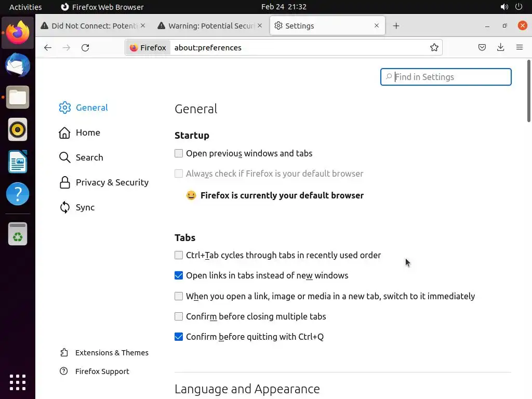Screen dimensions: 532x399
Task: Open the Firefox Support link
Action: tap(102, 371)
